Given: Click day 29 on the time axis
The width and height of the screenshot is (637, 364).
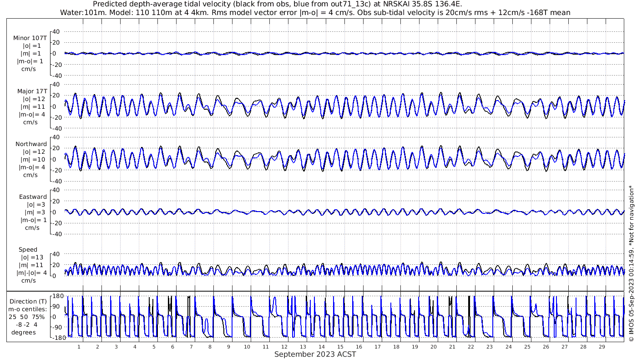Looking at the screenshot, I should pyautogui.click(x=602, y=347).
